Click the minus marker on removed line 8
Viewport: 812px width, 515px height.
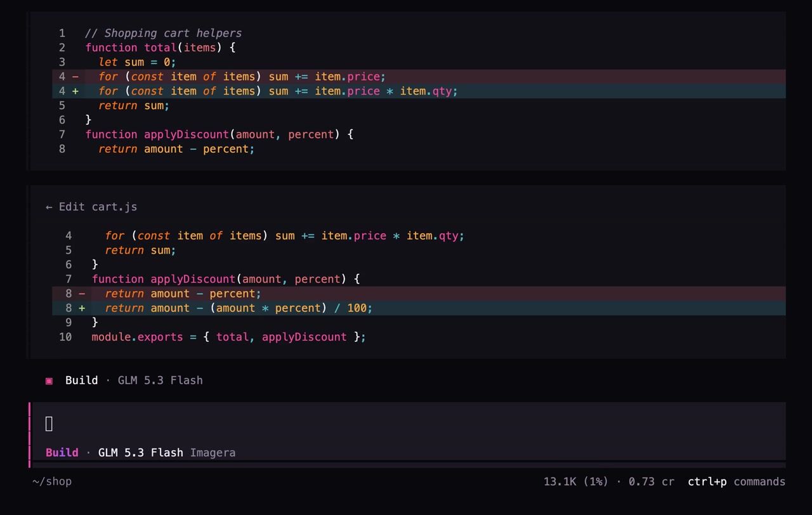82,294
